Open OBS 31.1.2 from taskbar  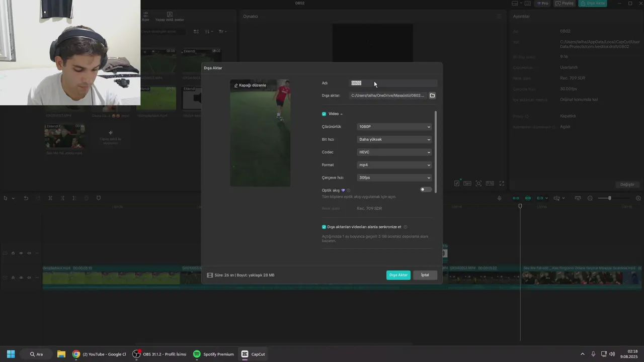pos(159,354)
